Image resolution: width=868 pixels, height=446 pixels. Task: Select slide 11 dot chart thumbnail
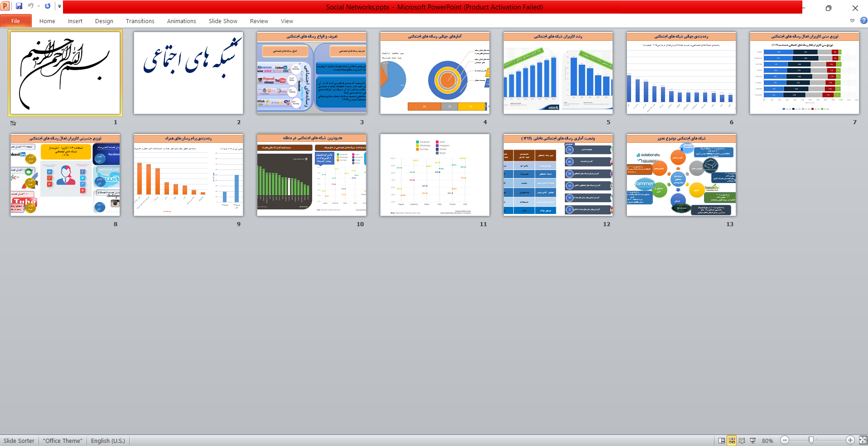pyautogui.click(x=435, y=175)
